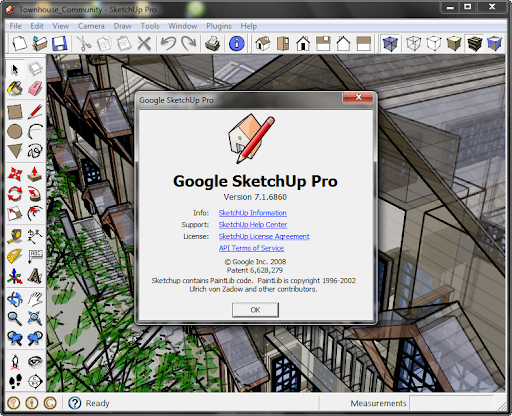Open the SketchUp Help Center link
This screenshot has width=512, height=416.
(x=253, y=225)
